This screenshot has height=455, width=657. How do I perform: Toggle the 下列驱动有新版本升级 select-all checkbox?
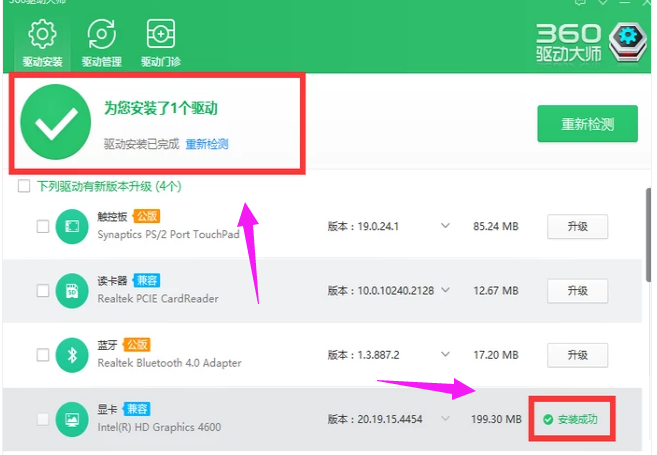tap(24, 186)
